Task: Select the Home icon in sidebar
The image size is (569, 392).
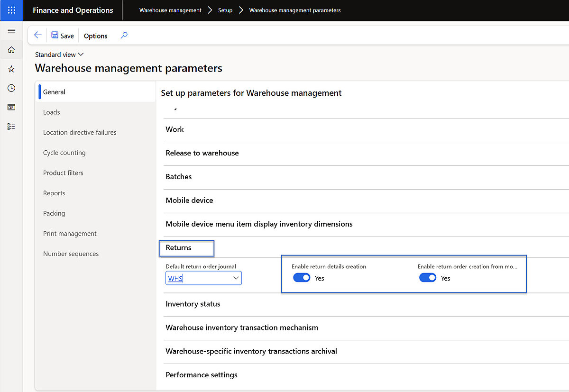Action: (11, 49)
